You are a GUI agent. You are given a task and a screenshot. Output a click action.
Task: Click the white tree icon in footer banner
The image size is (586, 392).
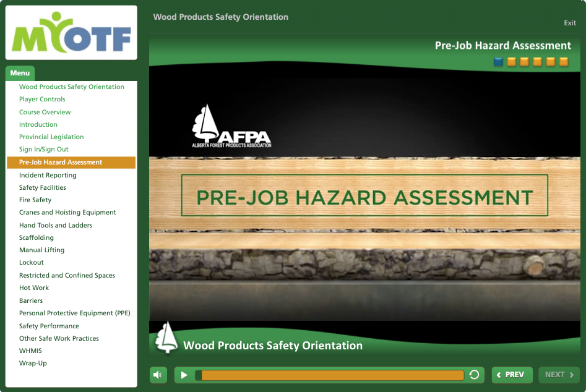[x=166, y=337]
